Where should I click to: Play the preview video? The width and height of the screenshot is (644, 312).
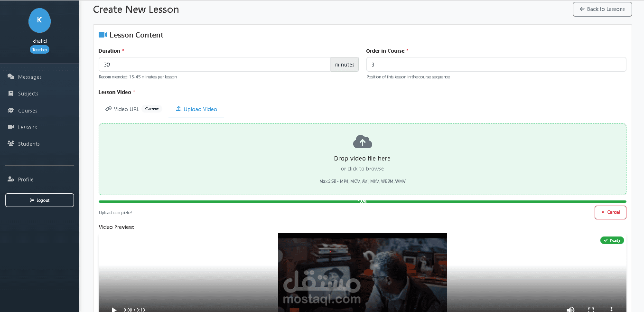pos(114,310)
